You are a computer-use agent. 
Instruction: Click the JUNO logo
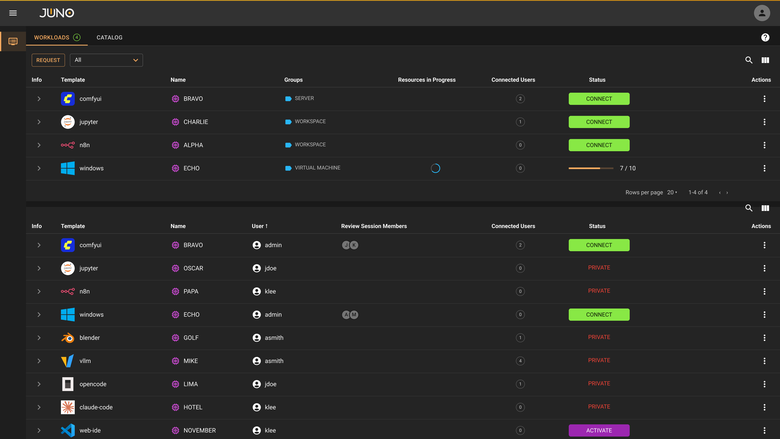tap(57, 13)
